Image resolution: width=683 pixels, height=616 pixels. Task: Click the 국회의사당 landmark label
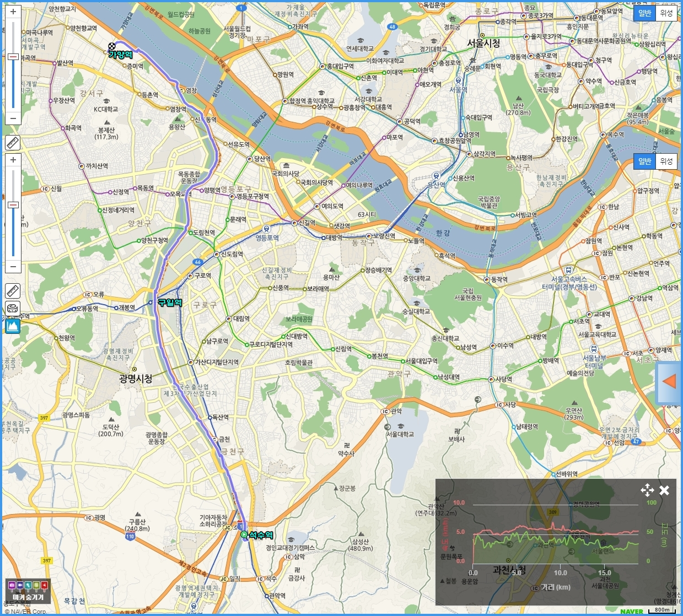pyautogui.click(x=286, y=174)
